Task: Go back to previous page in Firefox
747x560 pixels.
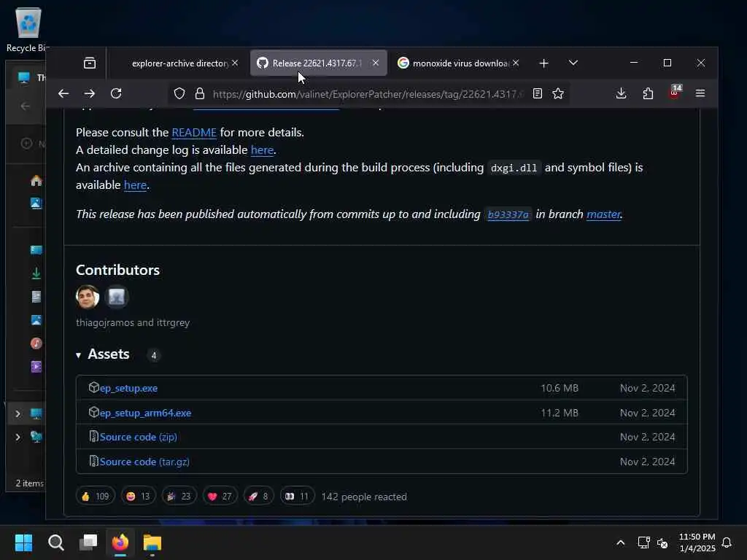Action: pyautogui.click(x=63, y=93)
